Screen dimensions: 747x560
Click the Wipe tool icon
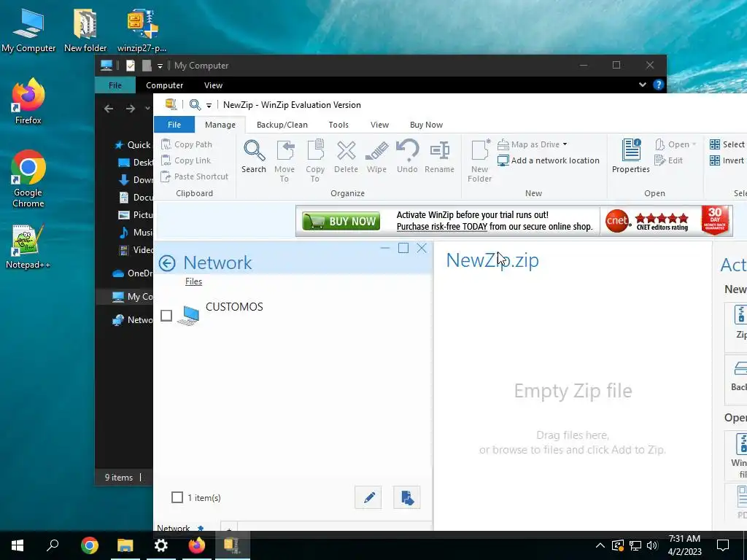pyautogui.click(x=376, y=156)
